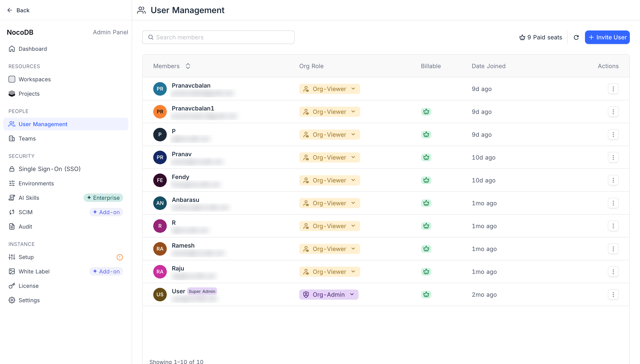
Task: Open License page
Action: (66, 286)
